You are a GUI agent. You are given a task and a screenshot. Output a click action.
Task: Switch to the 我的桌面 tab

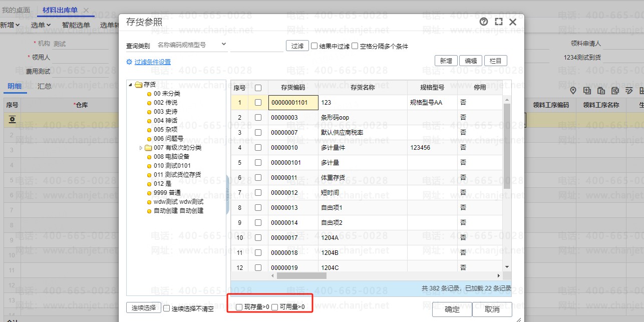click(x=16, y=10)
